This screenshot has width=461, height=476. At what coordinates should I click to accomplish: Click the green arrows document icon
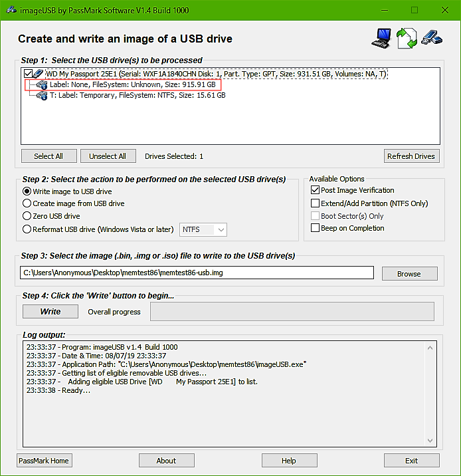pyautogui.click(x=407, y=39)
